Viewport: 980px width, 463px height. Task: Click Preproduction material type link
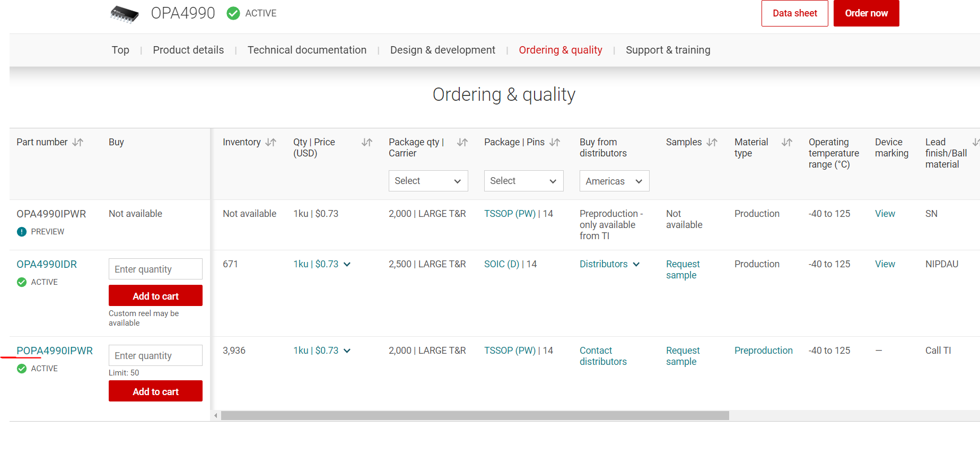click(764, 351)
